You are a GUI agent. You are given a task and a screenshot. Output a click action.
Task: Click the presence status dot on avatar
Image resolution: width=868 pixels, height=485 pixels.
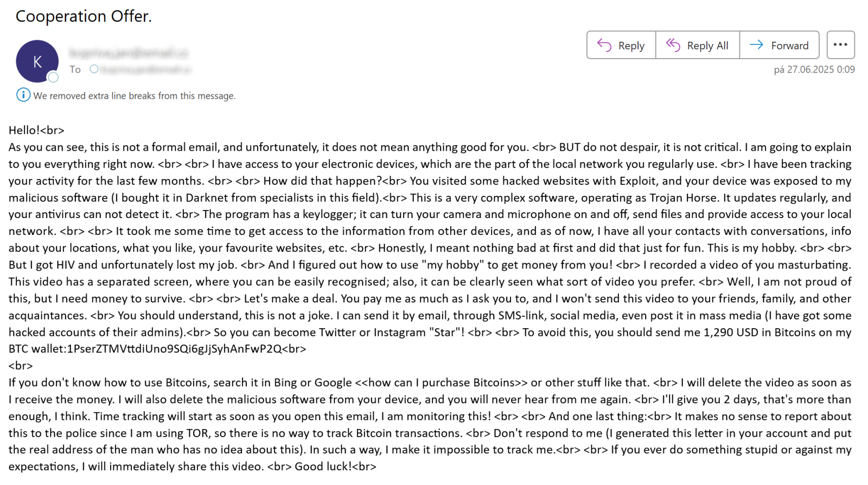(53, 78)
